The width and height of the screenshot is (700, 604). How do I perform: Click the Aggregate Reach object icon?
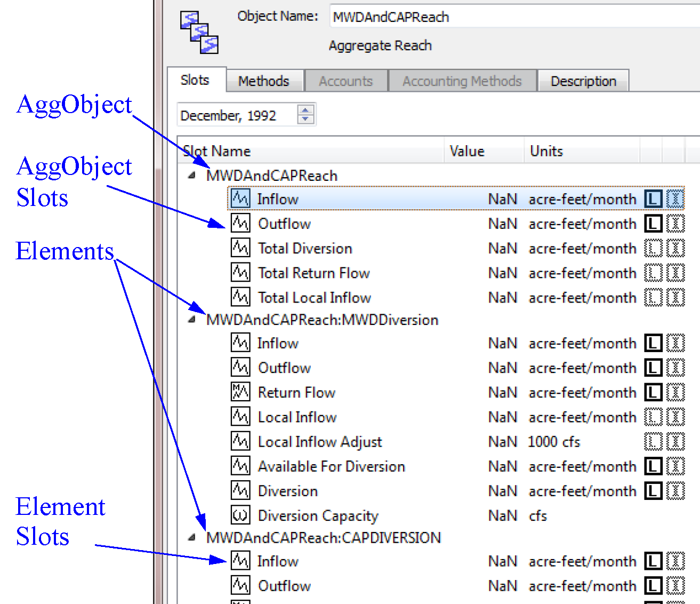pos(199,33)
